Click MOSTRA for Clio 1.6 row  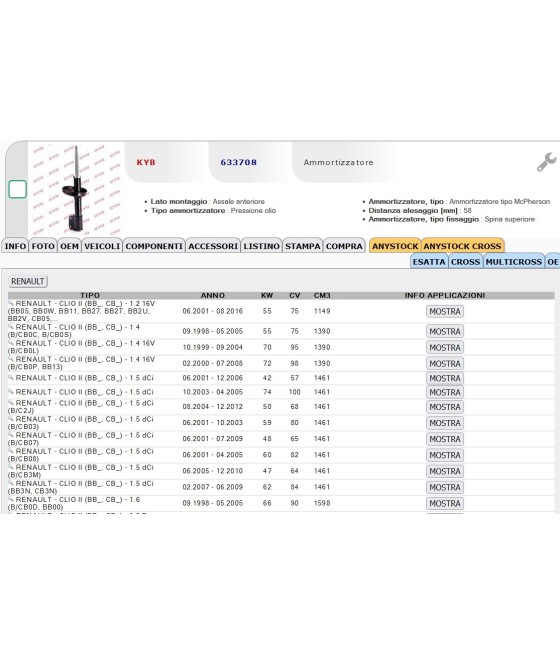coord(445,503)
